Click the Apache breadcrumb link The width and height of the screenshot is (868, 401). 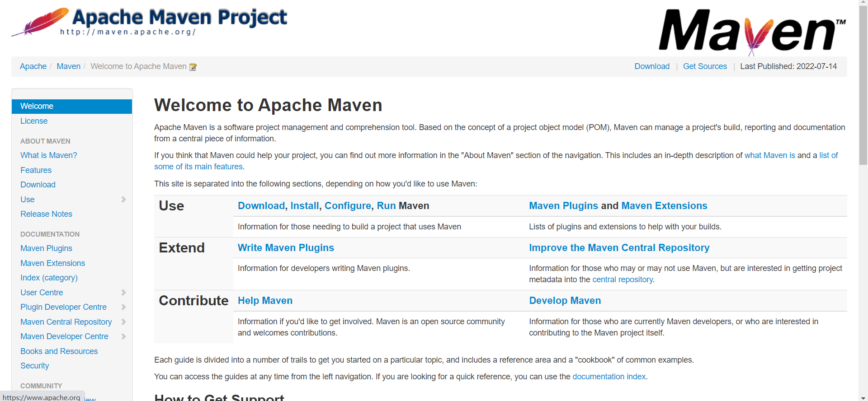coord(33,66)
